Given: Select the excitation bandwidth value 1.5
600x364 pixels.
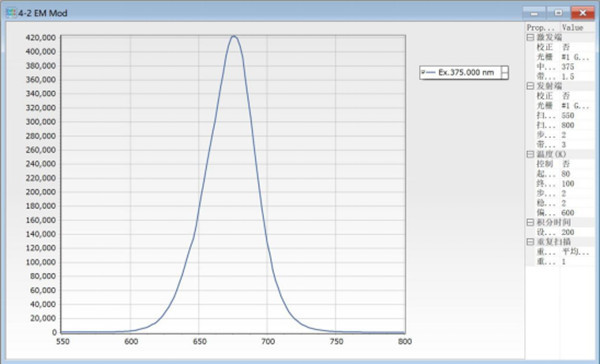Looking at the screenshot, I should pos(568,77).
